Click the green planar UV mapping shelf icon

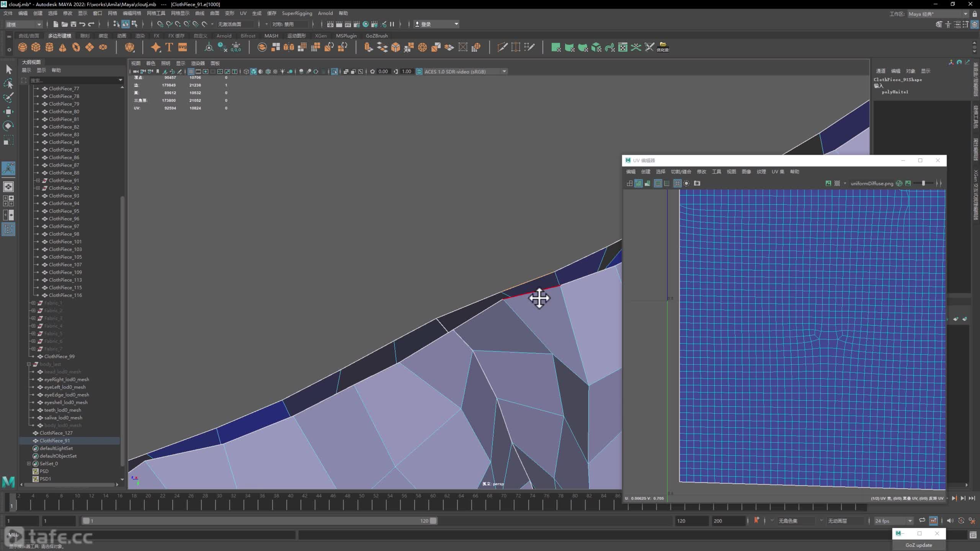(x=556, y=47)
